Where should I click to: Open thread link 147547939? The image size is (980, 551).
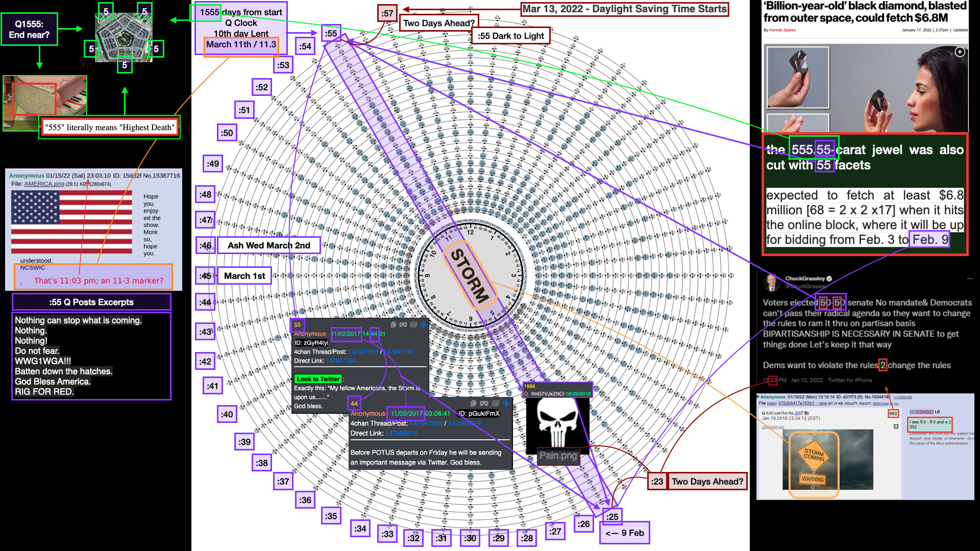tap(426, 423)
